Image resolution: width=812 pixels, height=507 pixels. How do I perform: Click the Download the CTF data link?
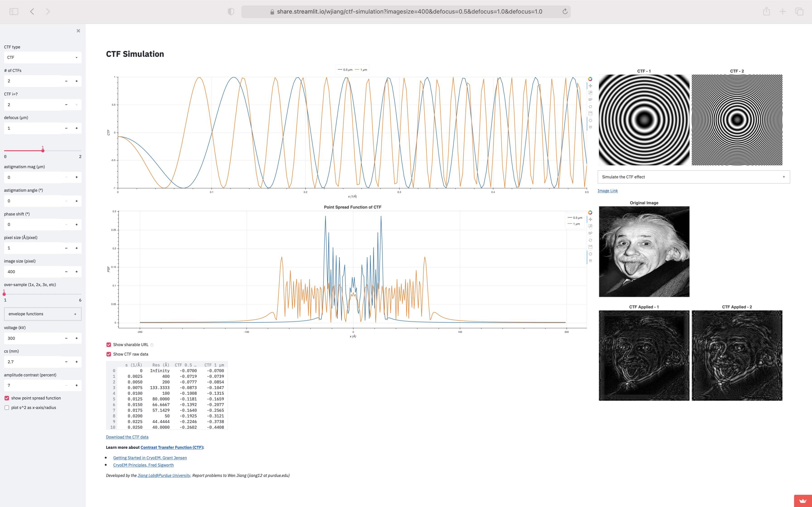coord(127,437)
